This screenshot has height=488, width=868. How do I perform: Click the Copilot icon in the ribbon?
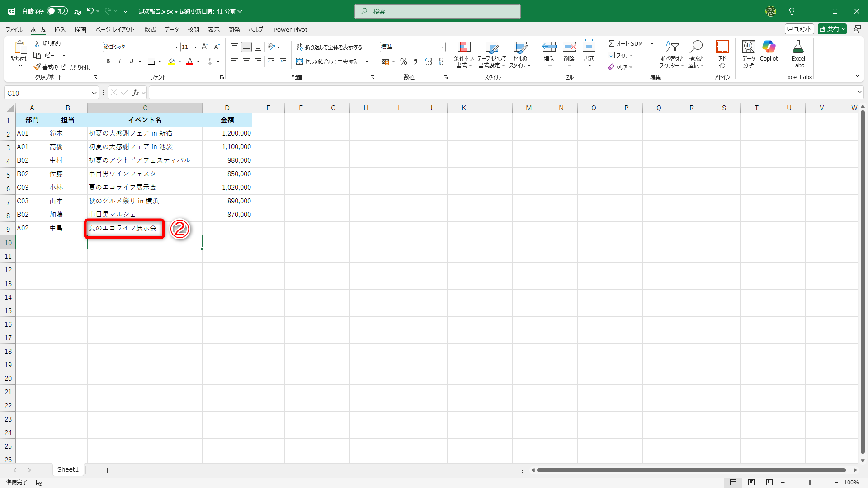[x=769, y=51]
